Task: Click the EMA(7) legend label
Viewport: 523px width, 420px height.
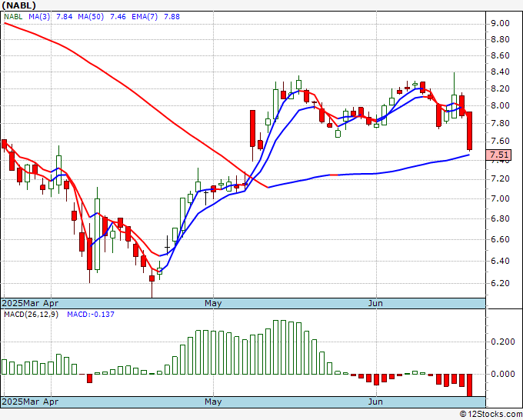Action: [145, 17]
